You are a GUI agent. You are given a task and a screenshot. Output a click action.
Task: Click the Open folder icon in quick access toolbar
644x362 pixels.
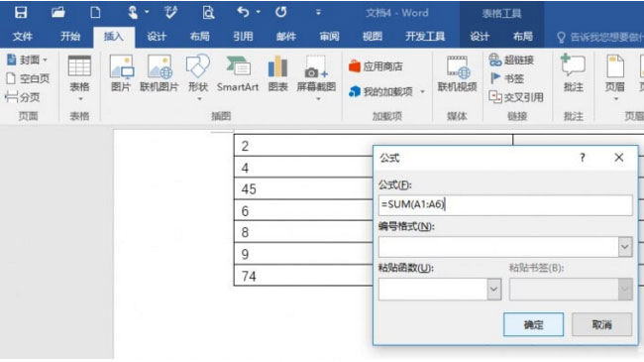pyautogui.click(x=57, y=12)
